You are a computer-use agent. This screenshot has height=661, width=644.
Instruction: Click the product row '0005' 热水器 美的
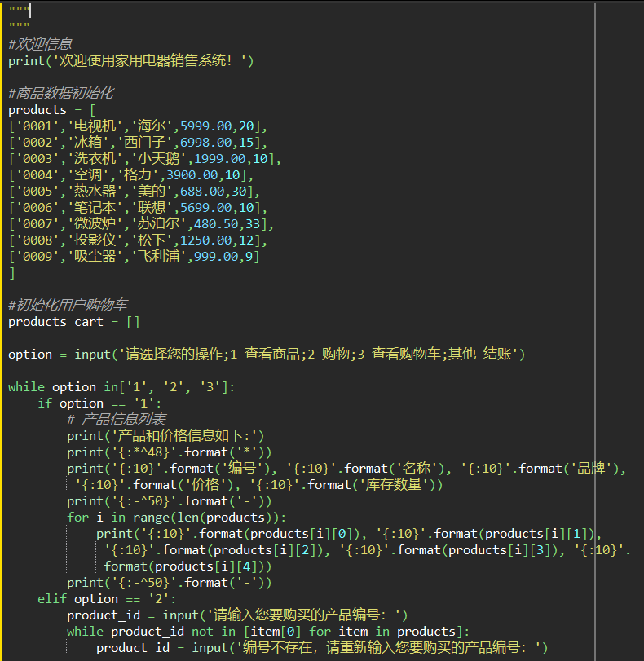pyautogui.click(x=135, y=192)
